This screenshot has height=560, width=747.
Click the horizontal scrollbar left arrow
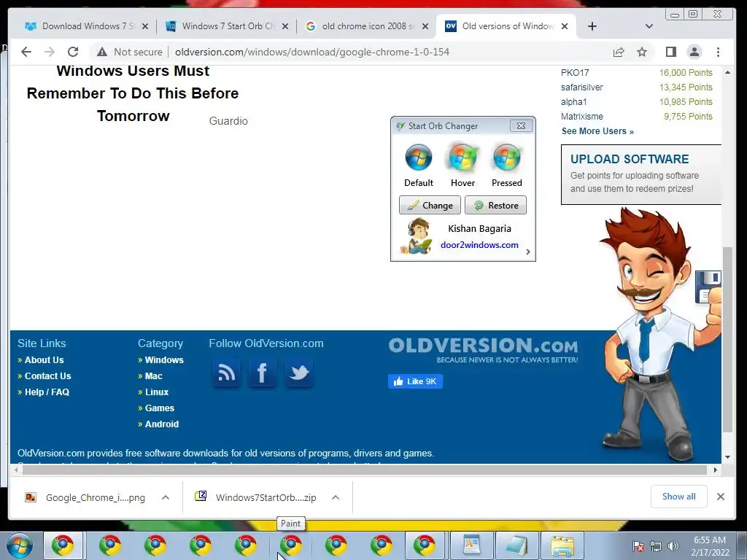[16, 470]
